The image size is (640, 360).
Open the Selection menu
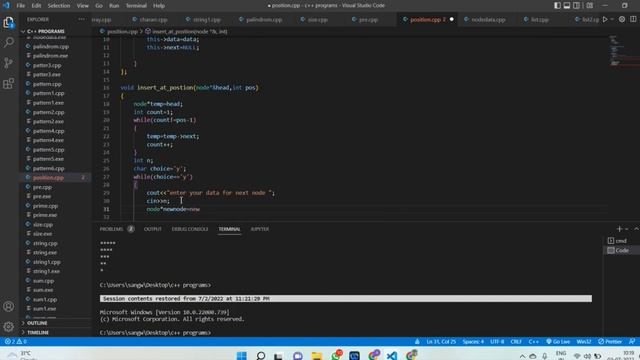coord(59,6)
